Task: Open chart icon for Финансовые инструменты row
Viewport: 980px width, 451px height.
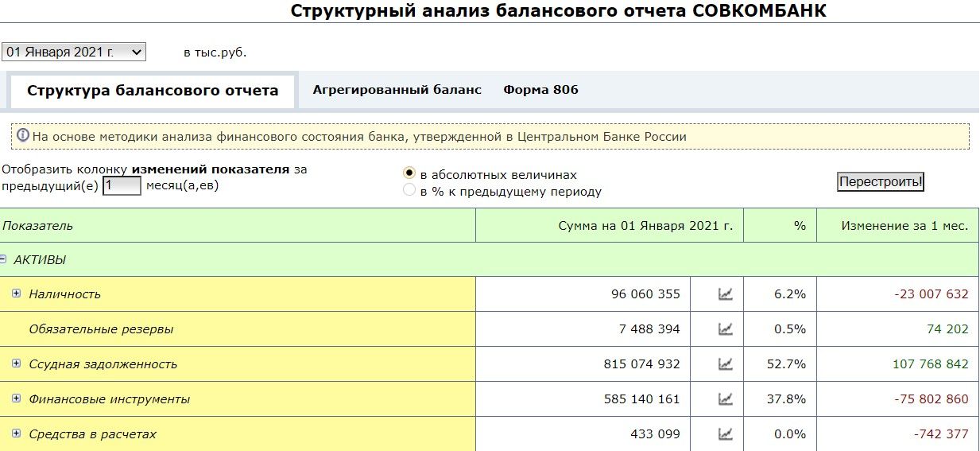Action: (725, 399)
